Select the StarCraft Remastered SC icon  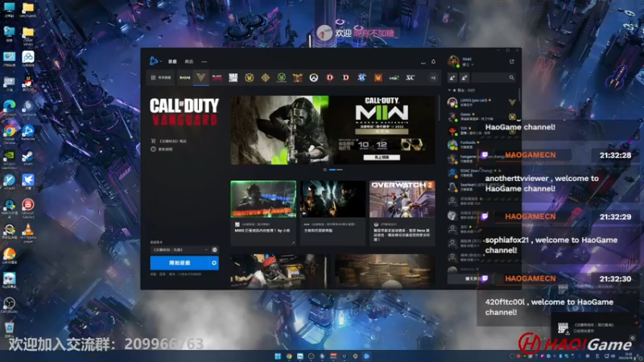coord(410,77)
